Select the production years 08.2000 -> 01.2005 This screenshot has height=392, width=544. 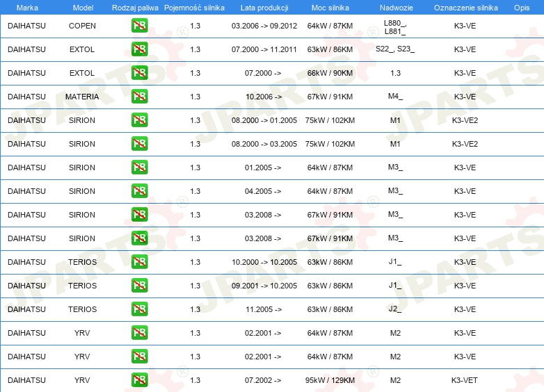pyautogui.click(x=264, y=120)
